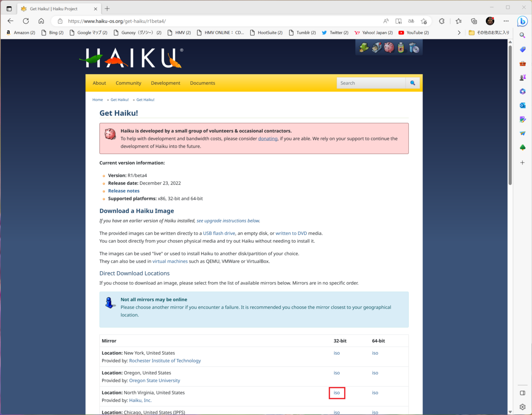Open the About navigation menu
The image size is (532, 415).
click(x=99, y=83)
